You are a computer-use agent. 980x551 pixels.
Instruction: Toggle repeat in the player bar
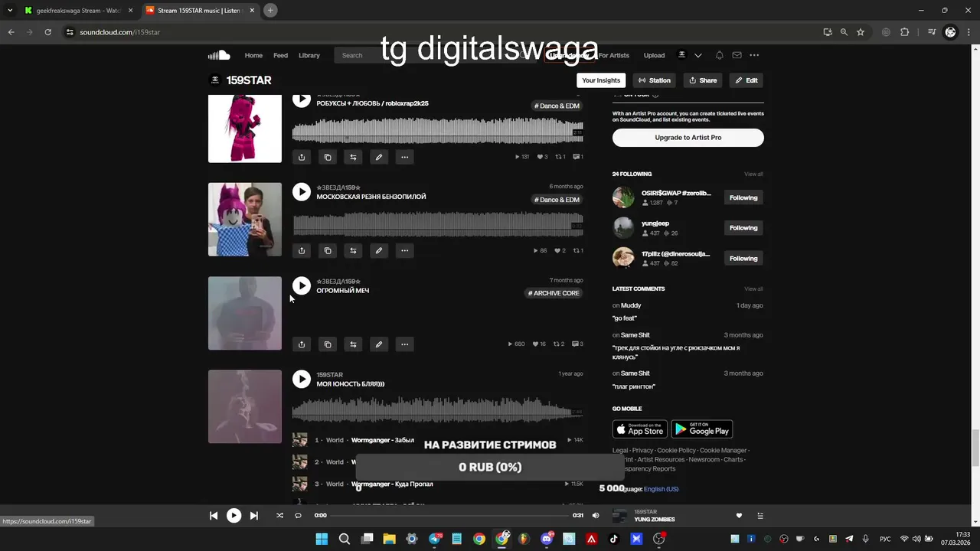coord(299,516)
